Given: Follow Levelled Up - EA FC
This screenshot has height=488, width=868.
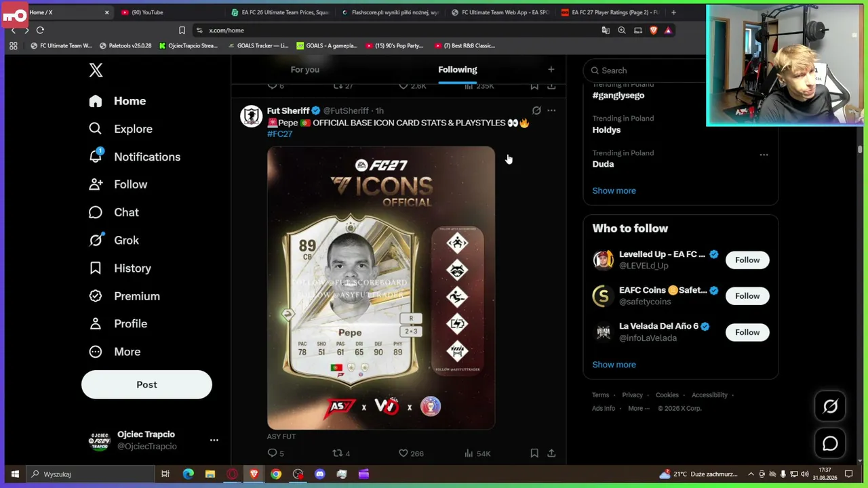Looking at the screenshot, I should [x=747, y=260].
